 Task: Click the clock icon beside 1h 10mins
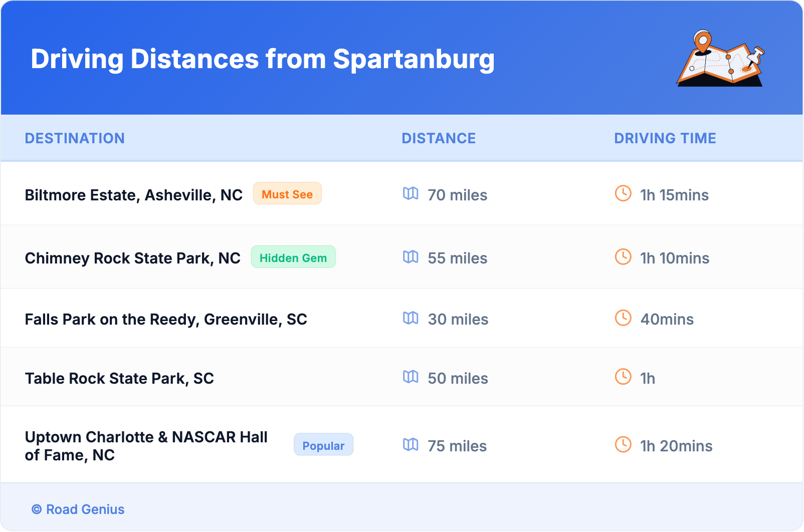[623, 257]
